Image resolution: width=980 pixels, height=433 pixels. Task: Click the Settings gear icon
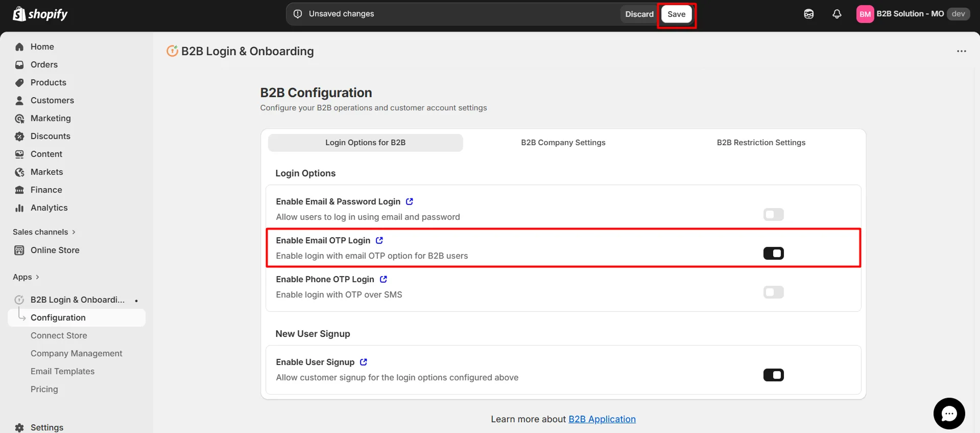click(x=19, y=428)
